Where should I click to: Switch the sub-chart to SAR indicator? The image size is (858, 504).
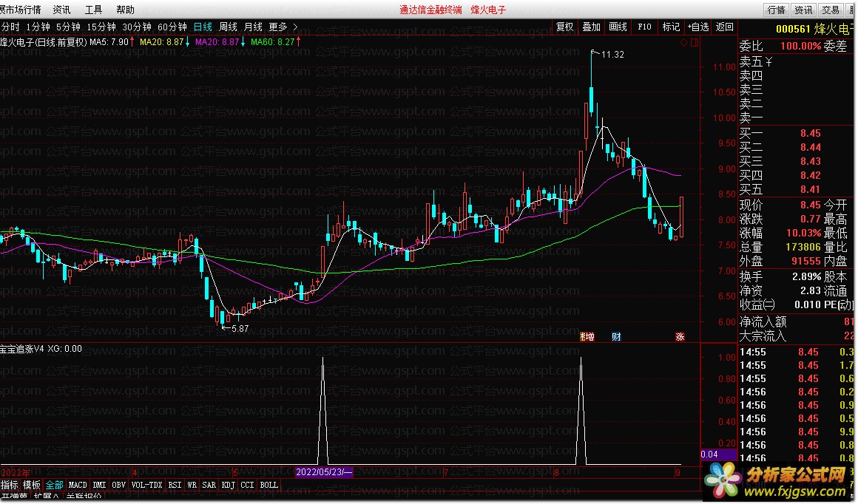[x=209, y=485]
